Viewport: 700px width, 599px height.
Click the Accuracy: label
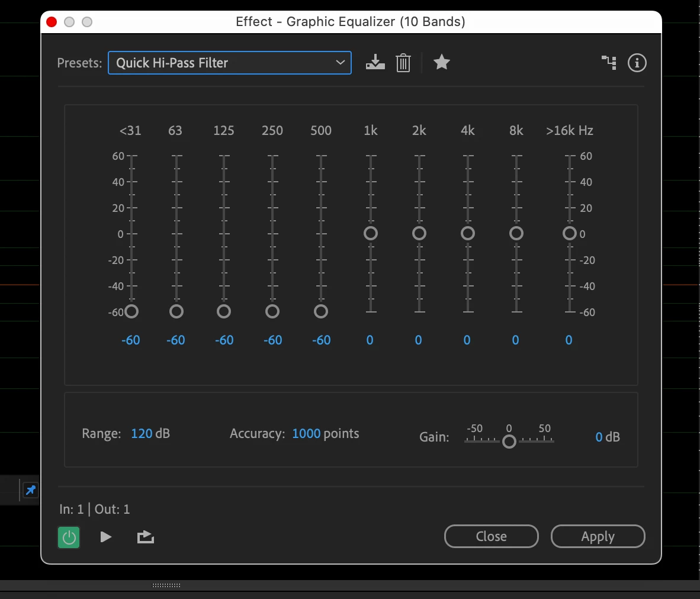[x=257, y=433]
